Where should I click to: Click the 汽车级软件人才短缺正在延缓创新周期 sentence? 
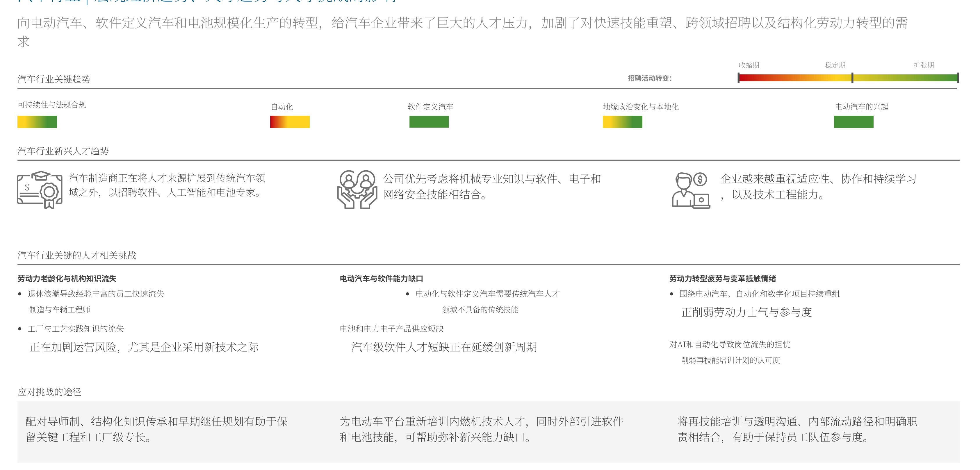point(444,347)
